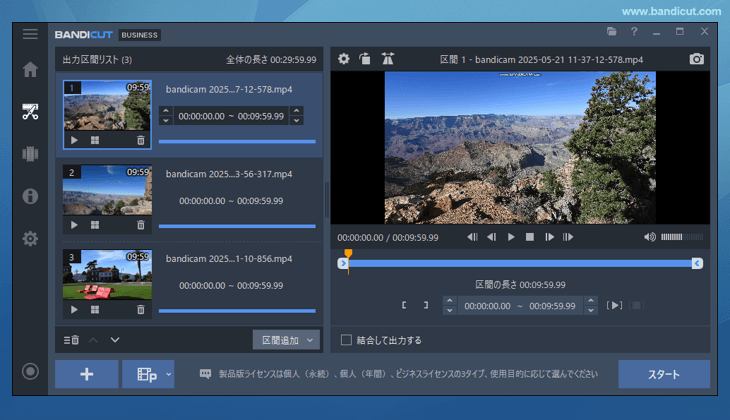Click the rotate icon above preview

(x=365, y=59)
